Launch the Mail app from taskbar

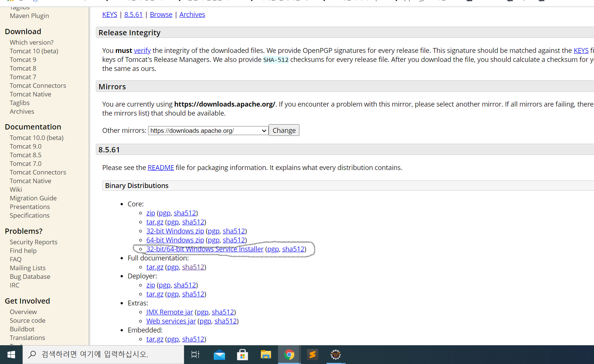pos(219,355)
